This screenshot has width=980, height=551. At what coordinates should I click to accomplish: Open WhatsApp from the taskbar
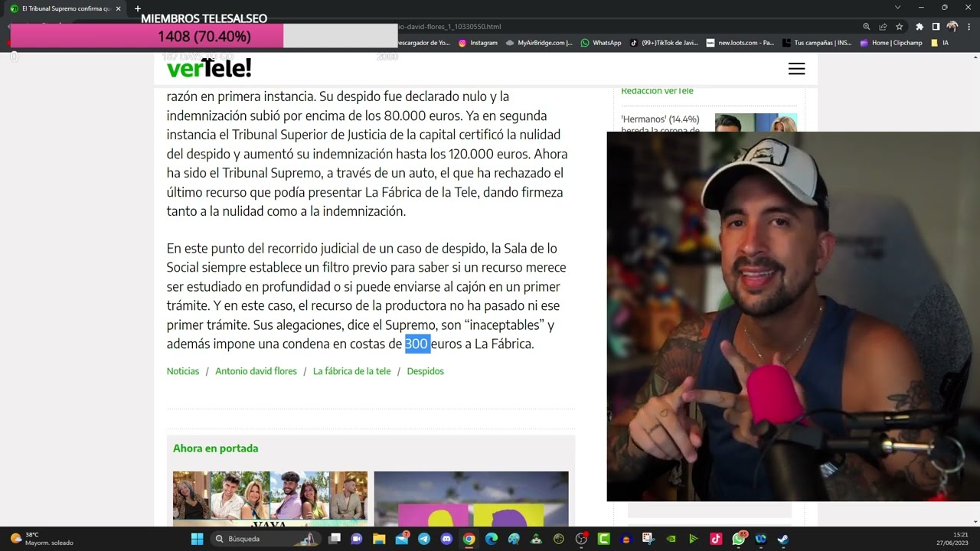739,539
